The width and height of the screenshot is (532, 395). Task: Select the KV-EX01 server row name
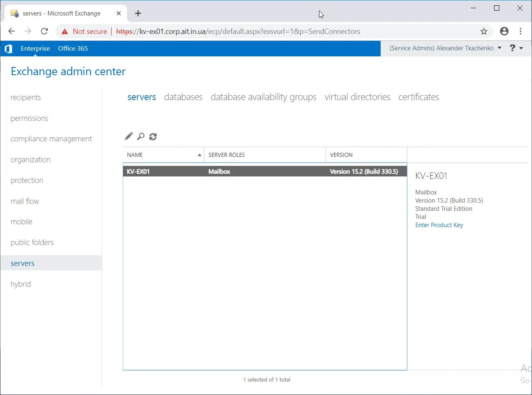coord(138,172)
